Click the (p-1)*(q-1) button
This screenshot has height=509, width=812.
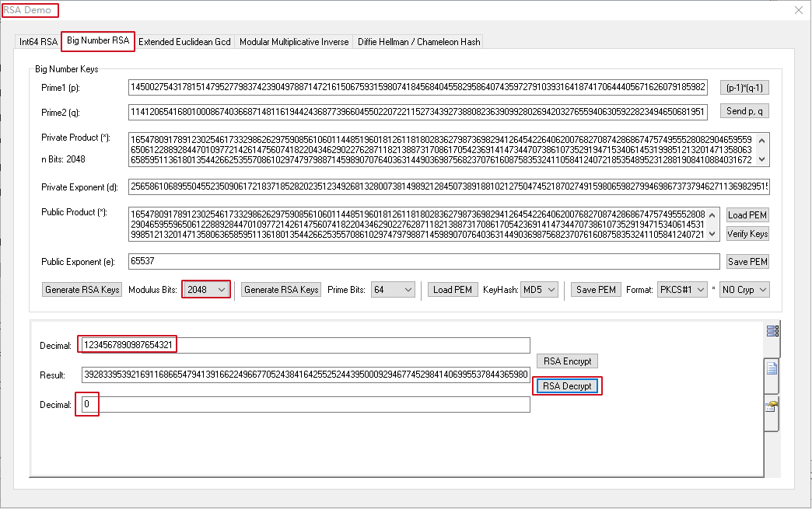pos(744,88)
